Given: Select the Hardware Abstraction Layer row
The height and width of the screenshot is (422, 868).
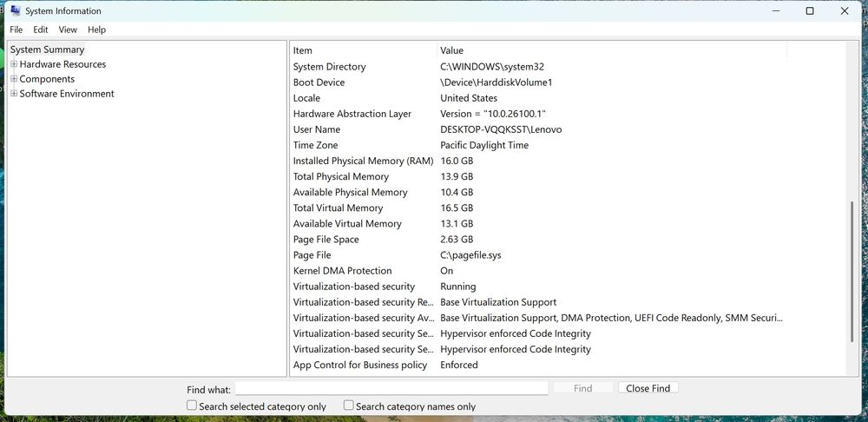Looking at the screenshot, I should coord(537,114).
